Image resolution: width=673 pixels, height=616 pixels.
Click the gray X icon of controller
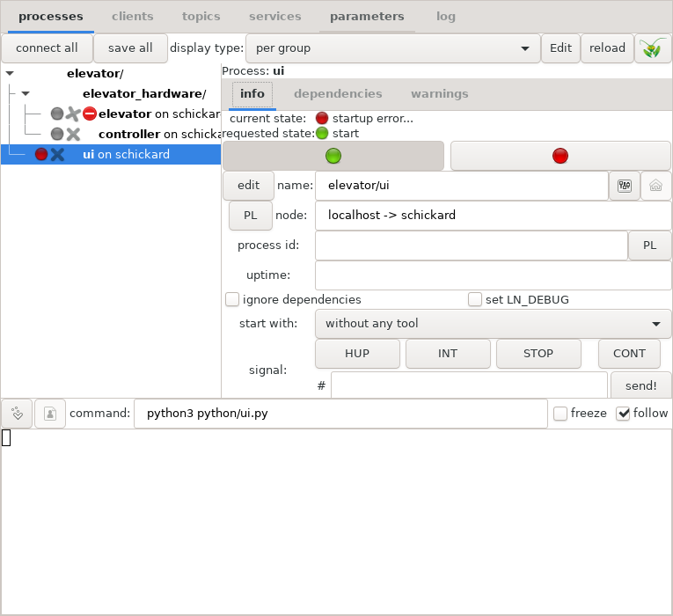[73, 134]
